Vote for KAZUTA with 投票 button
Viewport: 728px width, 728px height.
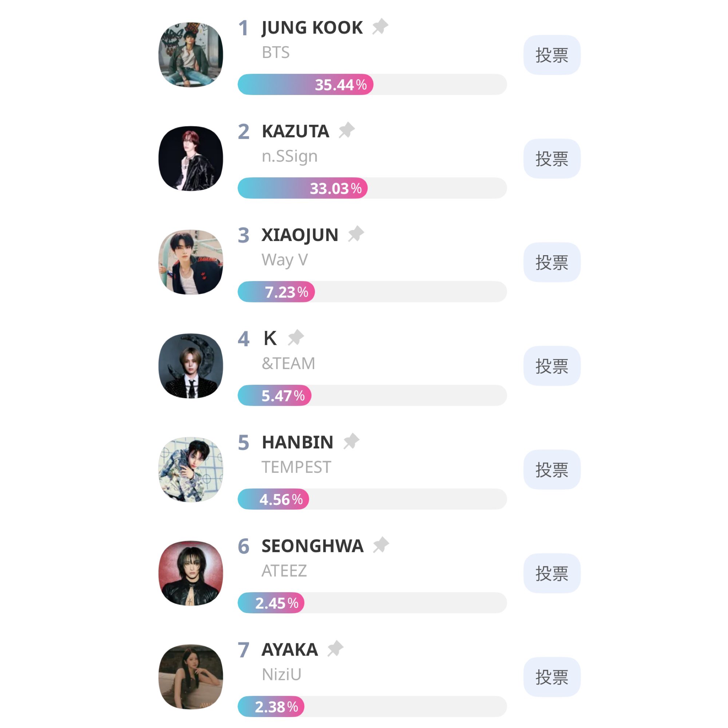coord(552,159)
